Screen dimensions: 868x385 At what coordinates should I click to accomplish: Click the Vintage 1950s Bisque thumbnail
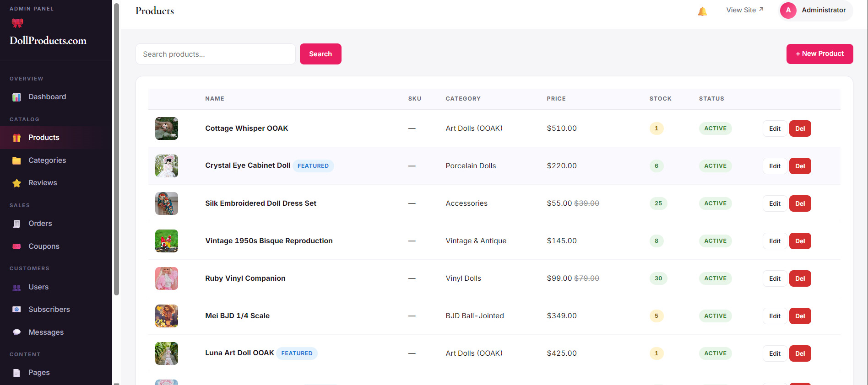coord(167,241)
